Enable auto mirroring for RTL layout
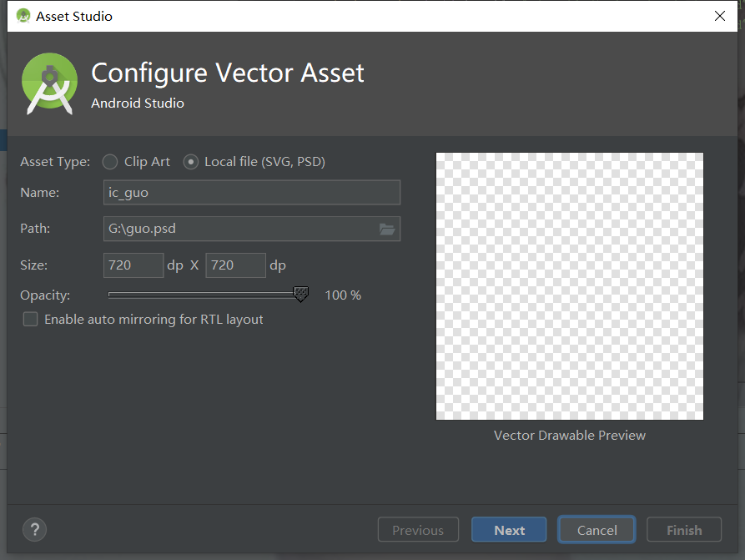This screenshot has width=745, height=560. pos(30,319)
